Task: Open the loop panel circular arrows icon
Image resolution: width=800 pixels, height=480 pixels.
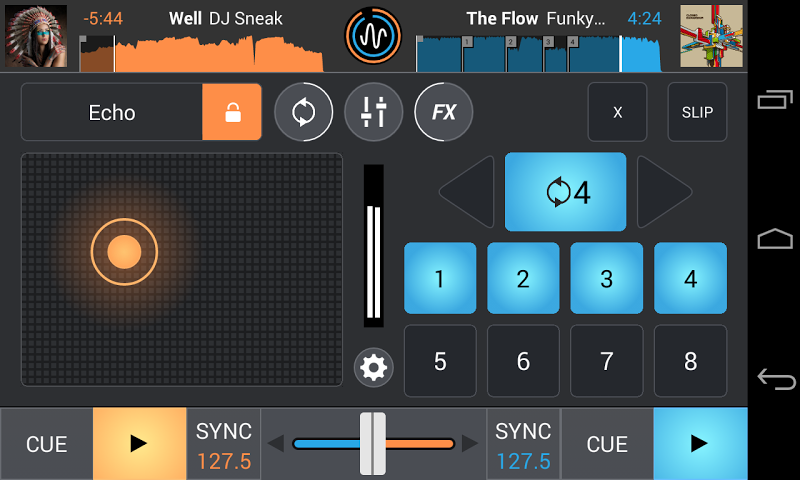Action: [x=304, y=112]
